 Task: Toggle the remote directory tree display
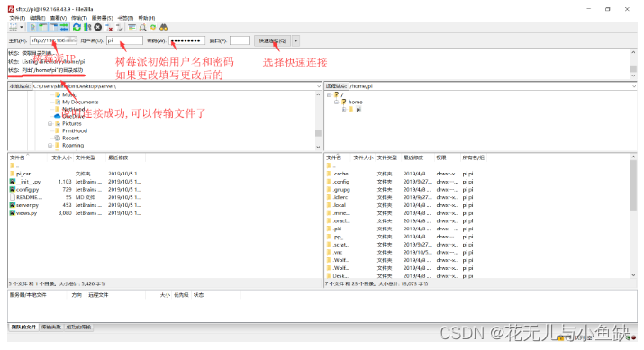click(x=54, y=28)
